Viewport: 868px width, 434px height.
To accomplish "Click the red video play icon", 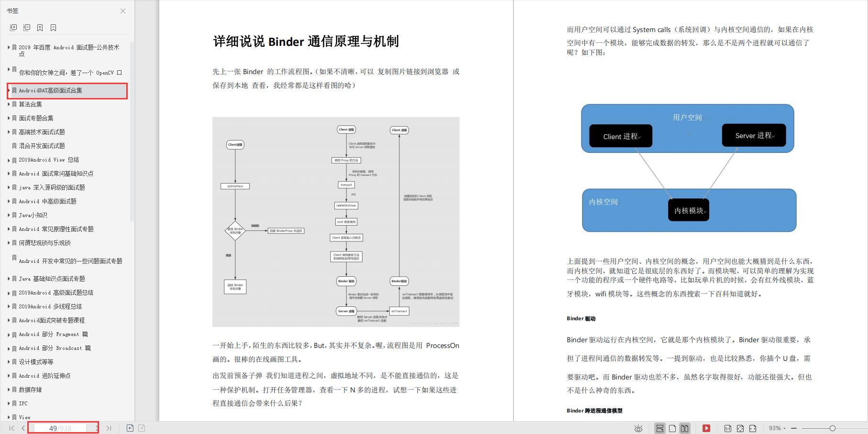I will pyautogui.click(x=707, y=428).
